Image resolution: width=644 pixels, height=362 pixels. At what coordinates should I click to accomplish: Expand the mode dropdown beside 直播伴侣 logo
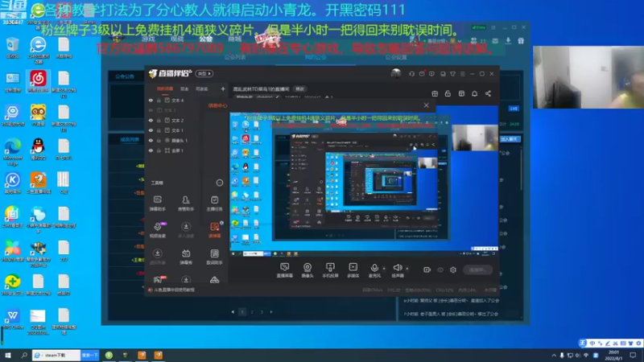(204, 74)
